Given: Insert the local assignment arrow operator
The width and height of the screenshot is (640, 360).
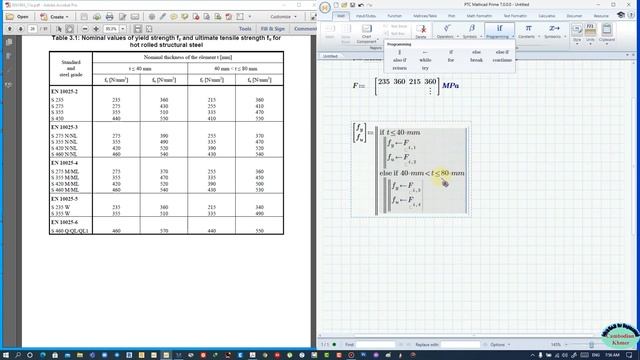Looking at the screenshot, I should [x=425, y=52].
